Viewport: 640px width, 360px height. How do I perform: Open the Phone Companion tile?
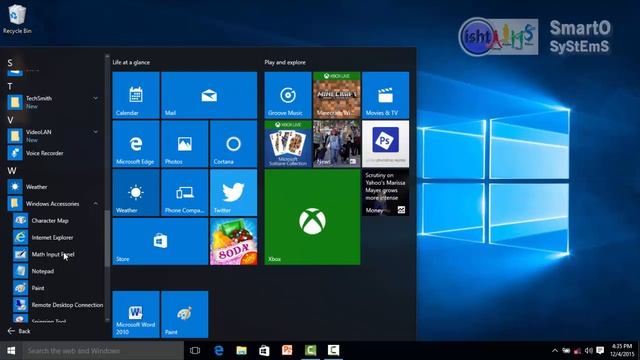click(185, 193)
